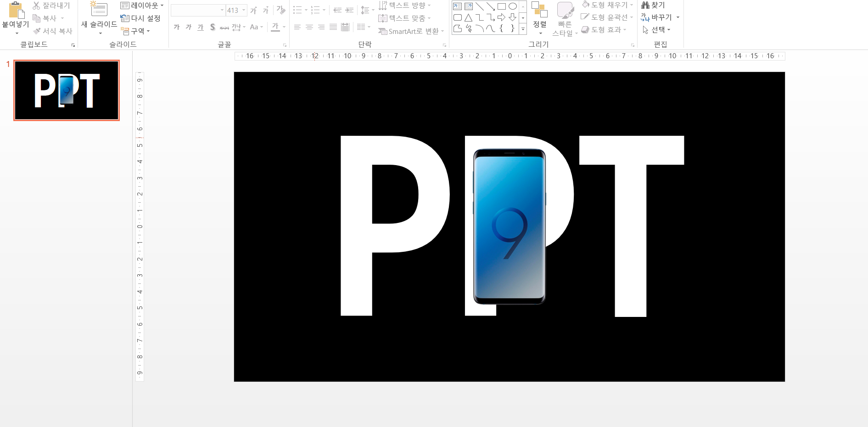Select the rounded rectangle shape
868x427 pixels.
click(x=458, y=17)
